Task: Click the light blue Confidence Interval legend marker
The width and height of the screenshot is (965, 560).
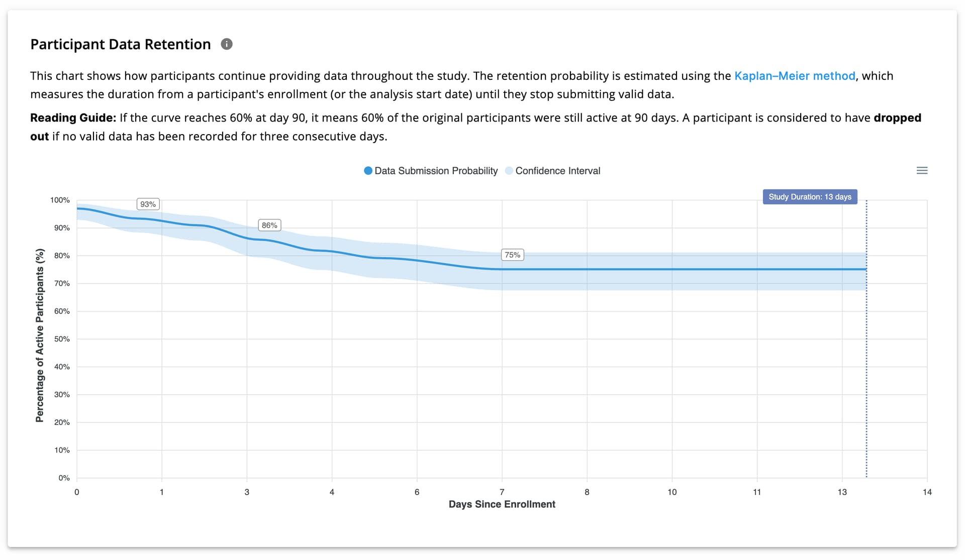Action: [509, 171]
